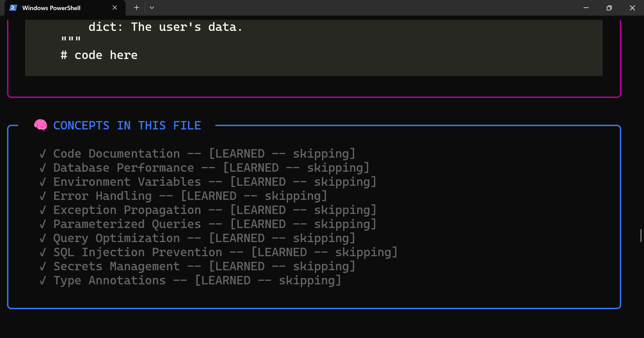Click the checkmark next to Error Handling
644x338 pixels.
(43, 196)
